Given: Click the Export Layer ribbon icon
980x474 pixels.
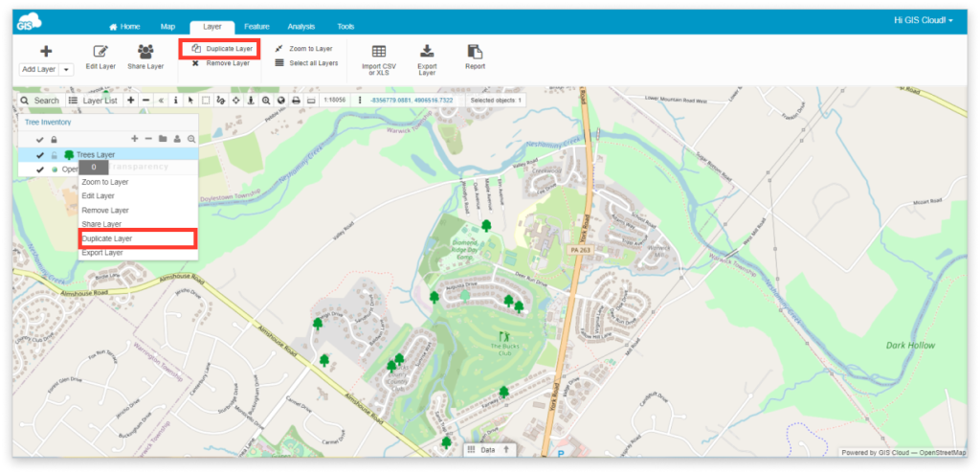Looking at the screenshot, I should coord(427,60).
